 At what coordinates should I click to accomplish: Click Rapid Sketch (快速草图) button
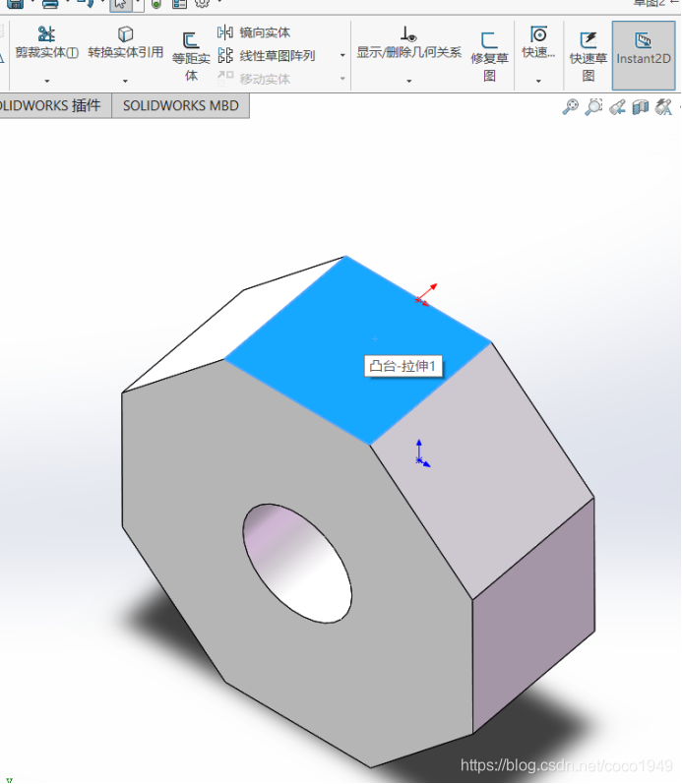[588, 56]
